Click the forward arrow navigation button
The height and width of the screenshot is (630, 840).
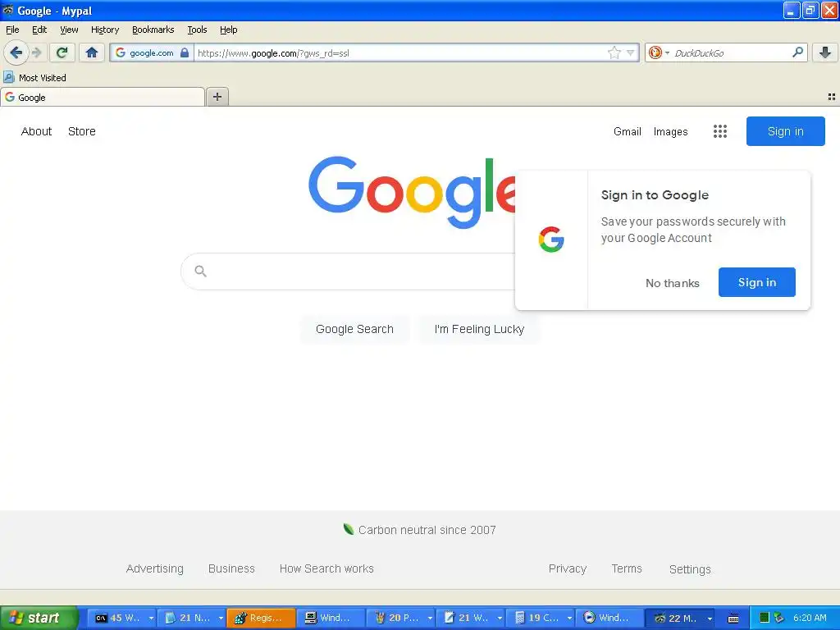coord(36,52)
